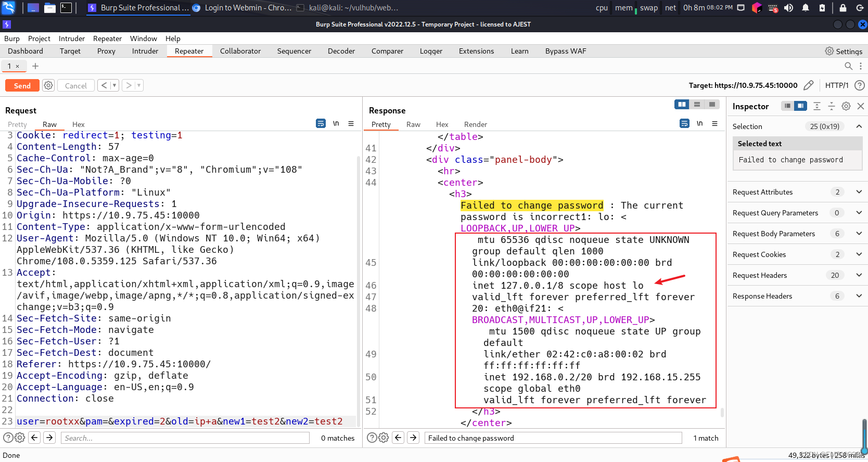Jump to next match in Request search

pyautogui.click(x=49, y=438)
